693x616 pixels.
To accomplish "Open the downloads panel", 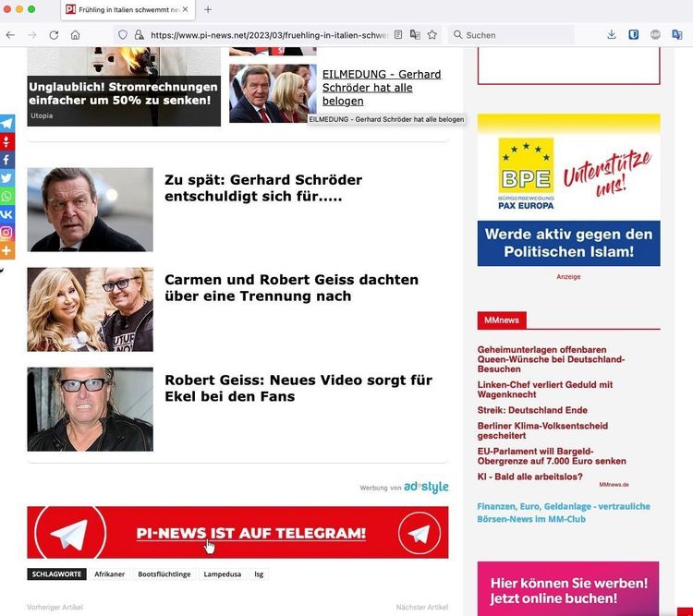I will pos(612,34).
